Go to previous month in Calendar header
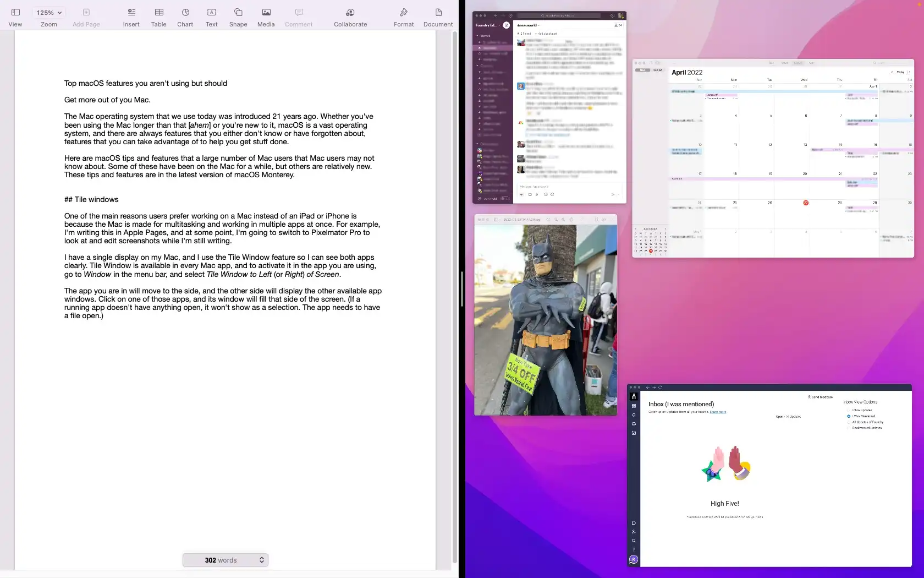Viewport: 924px width, 578px height. 892,72
